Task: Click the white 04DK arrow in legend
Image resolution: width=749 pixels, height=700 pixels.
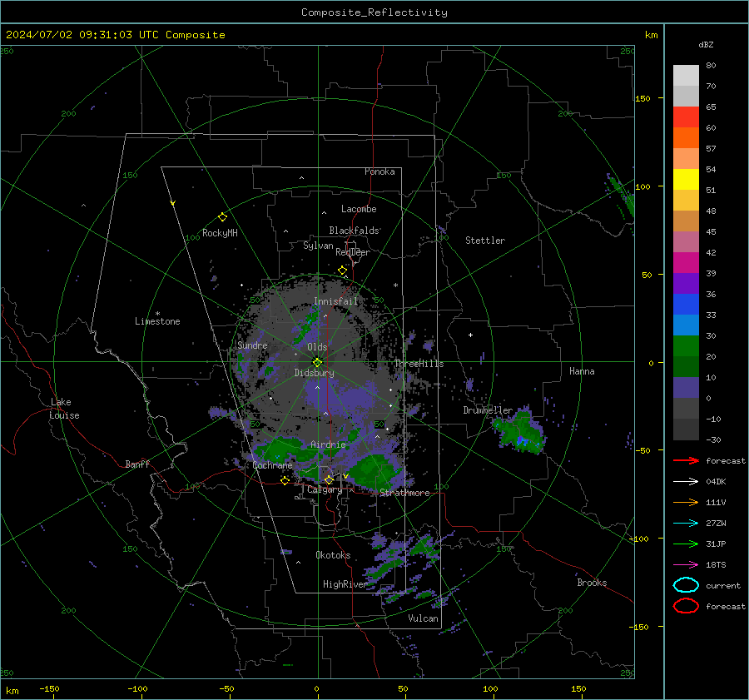Action: tap(686, 481)
